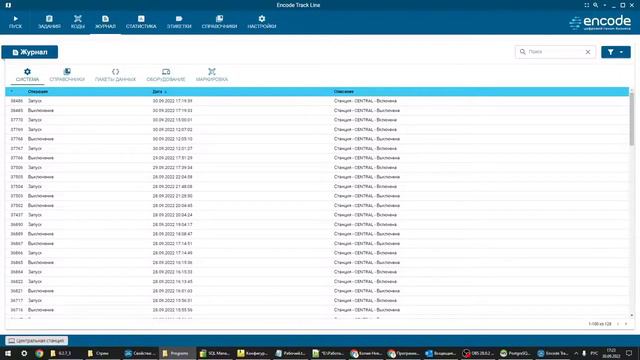This screenshot has width=640, height=360.
Task: Click the app icon at the title bar left
Action: click(x=8, y=5)
